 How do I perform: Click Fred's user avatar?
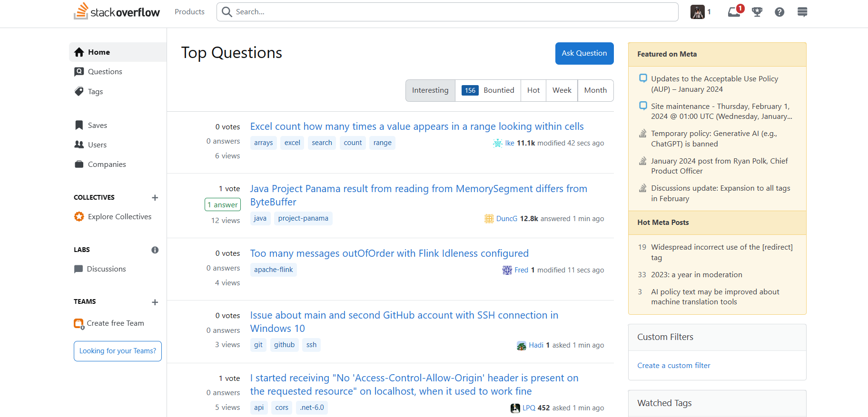tap(507, 270)
